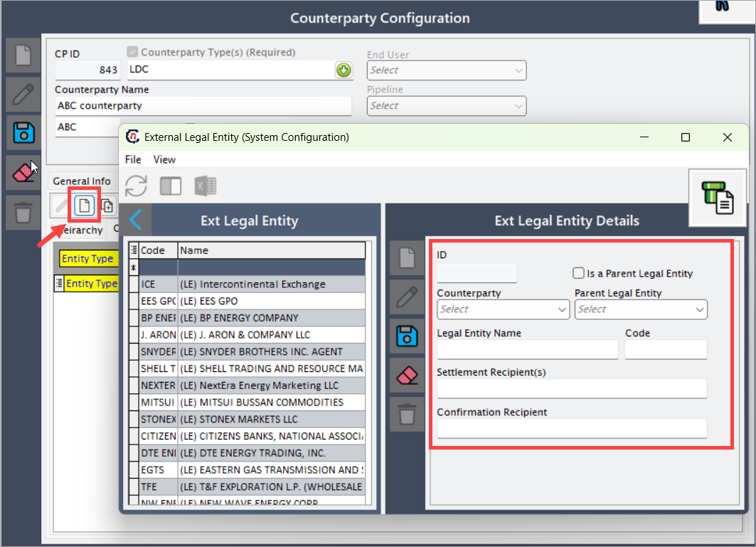Select the STONEX MARKETS LLC row
Viewport: 756px width, 547px height.
[247, 419]
